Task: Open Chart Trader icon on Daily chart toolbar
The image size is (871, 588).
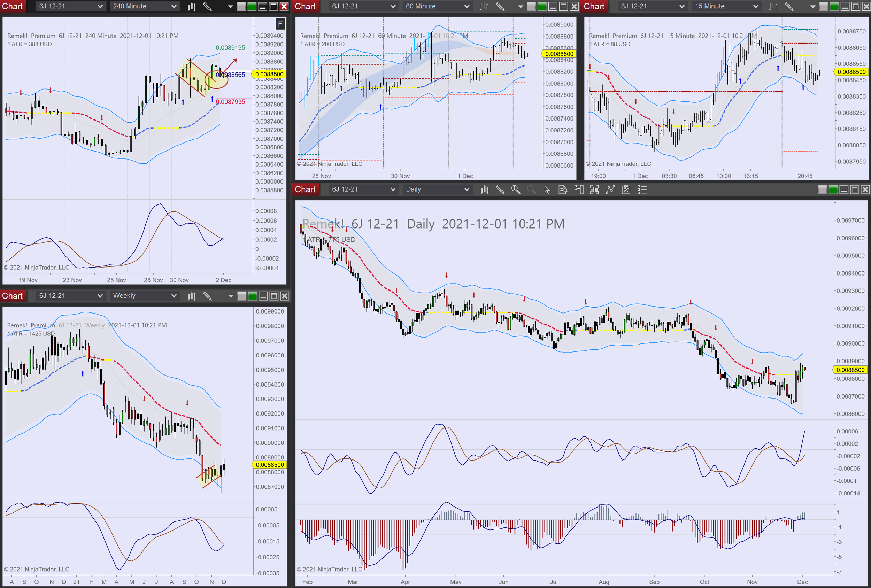Action: click(579, 189)
